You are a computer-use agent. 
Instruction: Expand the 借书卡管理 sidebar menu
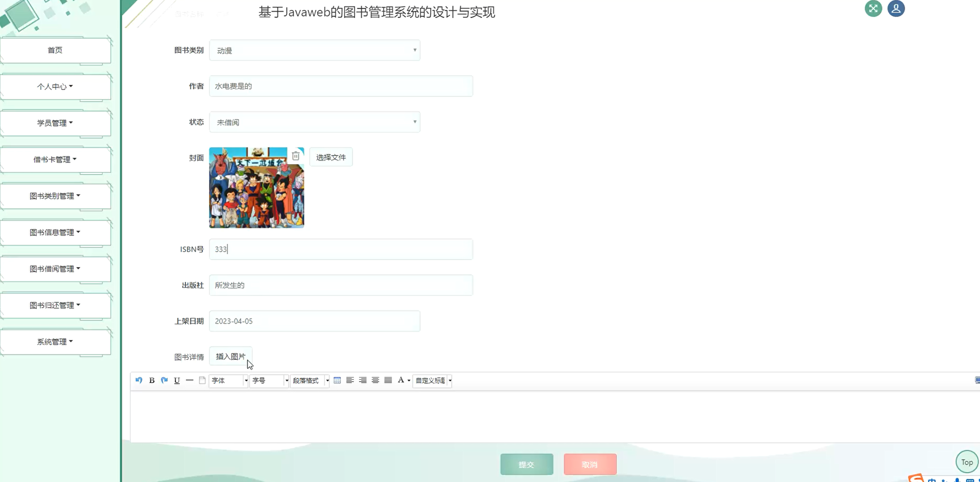point(55,159)
